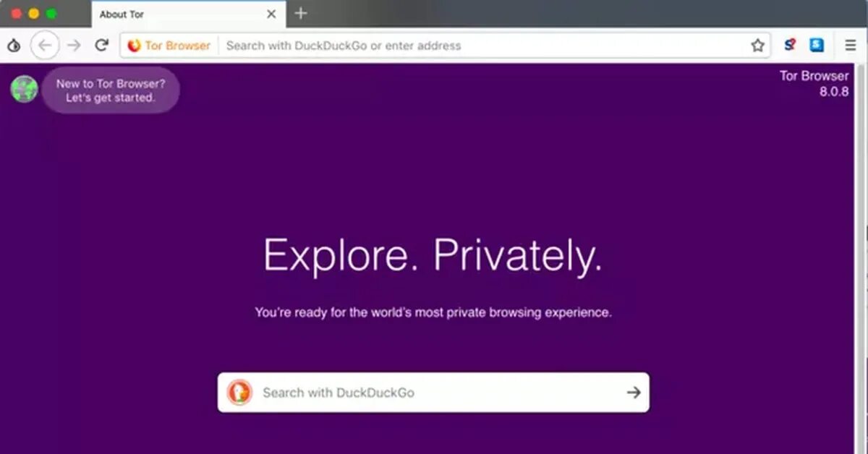Click the forward arrow navigation button
The image size is (868, 454).
74,46
